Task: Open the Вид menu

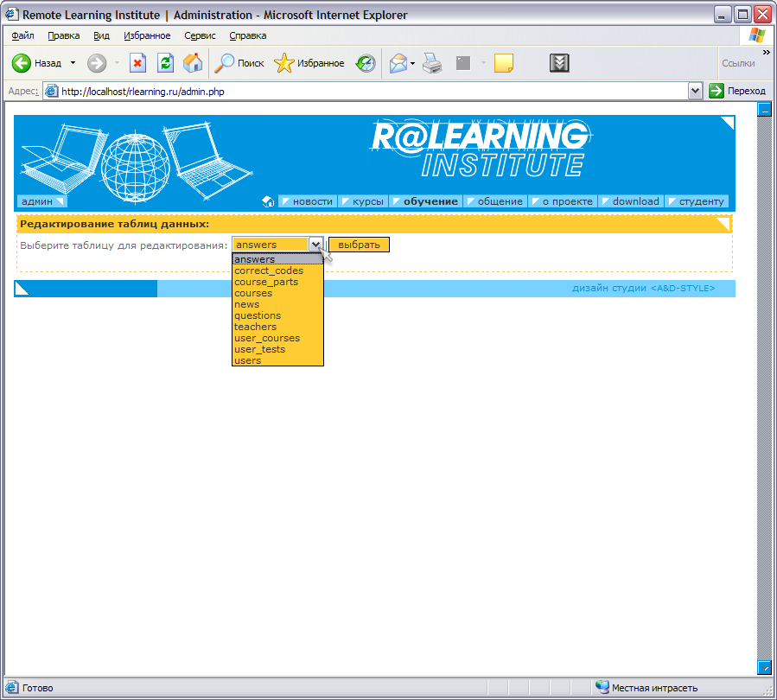Action: (x=101, y=35)
